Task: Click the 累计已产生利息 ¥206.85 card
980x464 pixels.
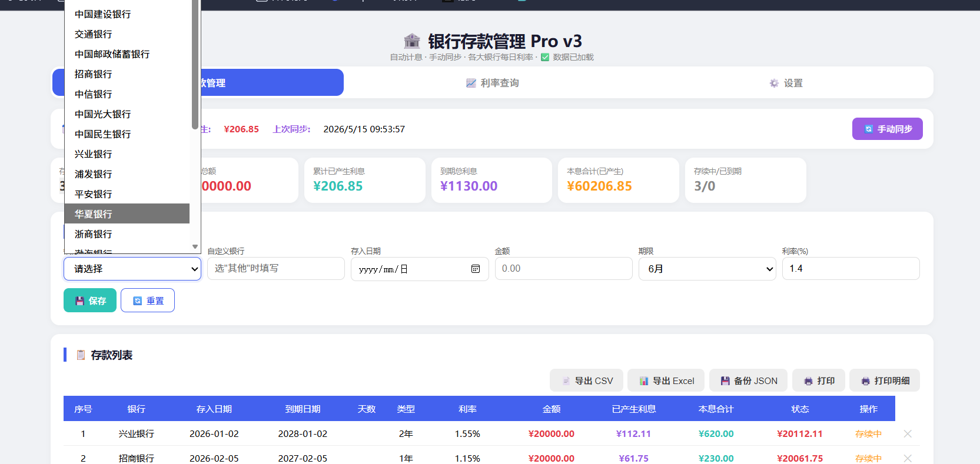Action: (x=365, y=180)
